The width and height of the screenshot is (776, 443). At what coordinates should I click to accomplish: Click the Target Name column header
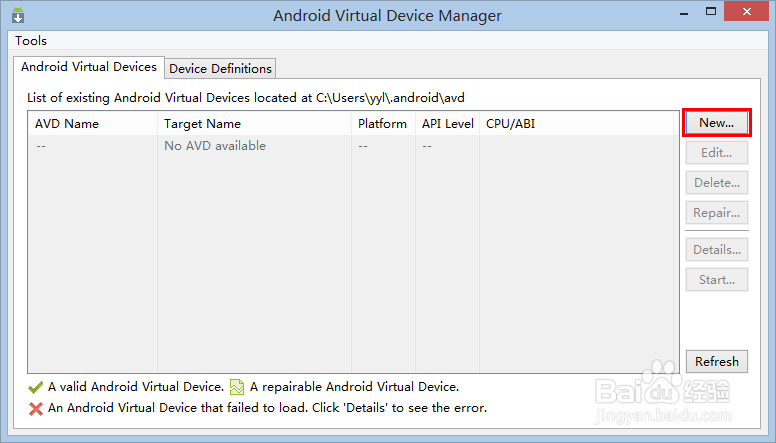click(x=202, y=124)
